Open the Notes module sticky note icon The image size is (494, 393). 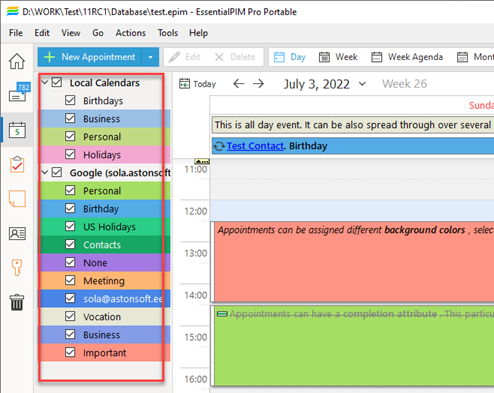(17, 199)
